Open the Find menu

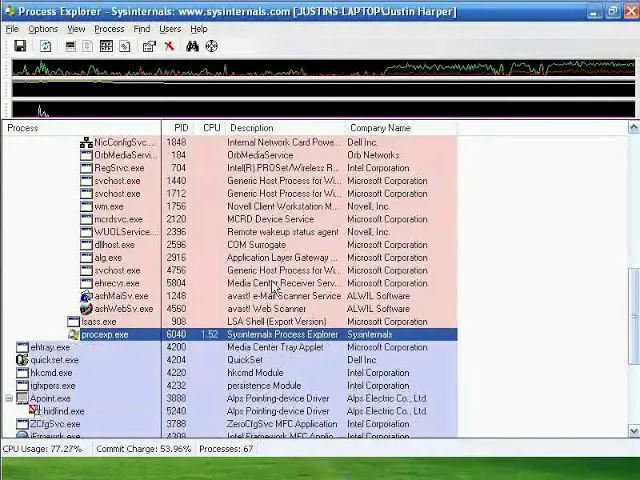[x=142, y=29]
